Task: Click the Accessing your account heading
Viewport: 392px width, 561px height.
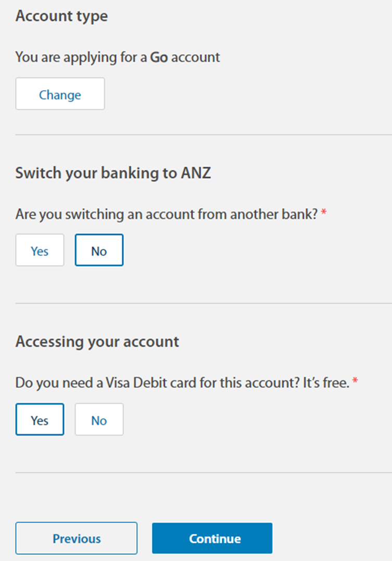Action: tap(97, 342)
